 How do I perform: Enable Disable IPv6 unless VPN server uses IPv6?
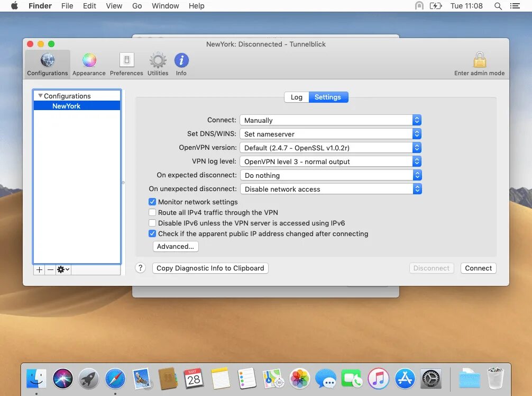click(152, 223)
